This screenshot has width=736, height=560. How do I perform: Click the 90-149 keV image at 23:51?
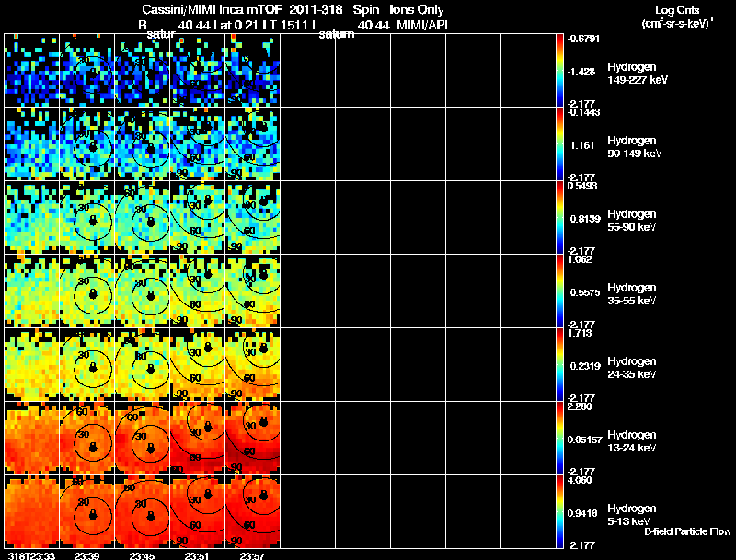coord(197,143)
